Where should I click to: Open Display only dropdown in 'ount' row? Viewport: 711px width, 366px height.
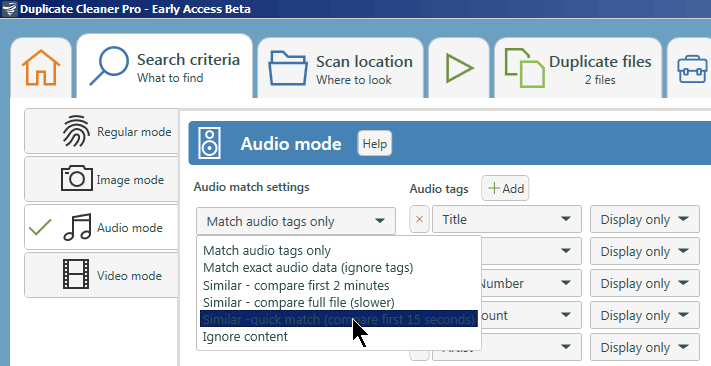point(645,315)
